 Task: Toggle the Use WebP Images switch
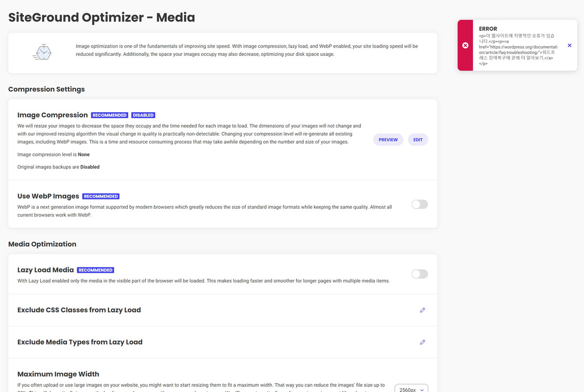coord(419,204)
